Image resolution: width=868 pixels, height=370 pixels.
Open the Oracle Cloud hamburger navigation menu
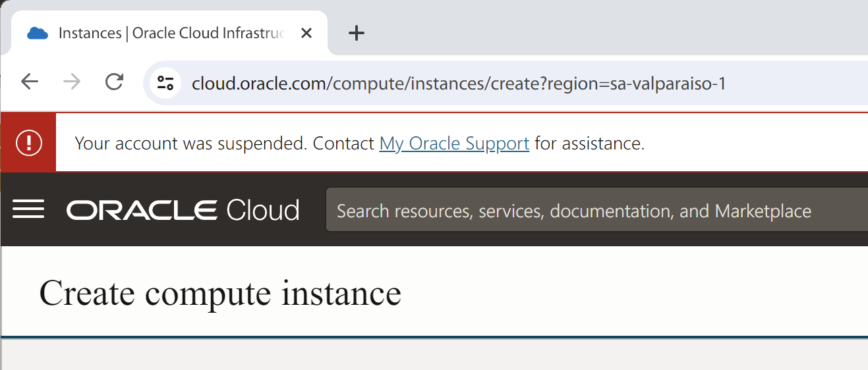(x=28, y=210)
